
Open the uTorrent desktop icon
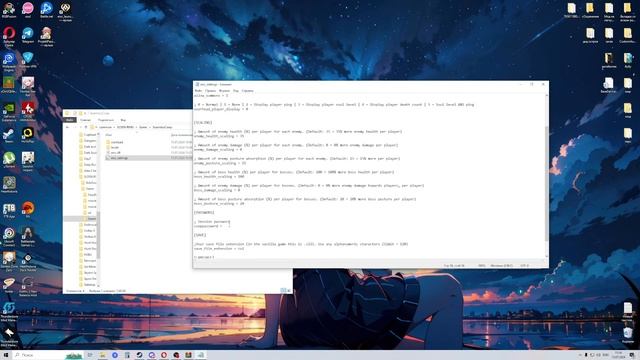[x=9, y=160]
